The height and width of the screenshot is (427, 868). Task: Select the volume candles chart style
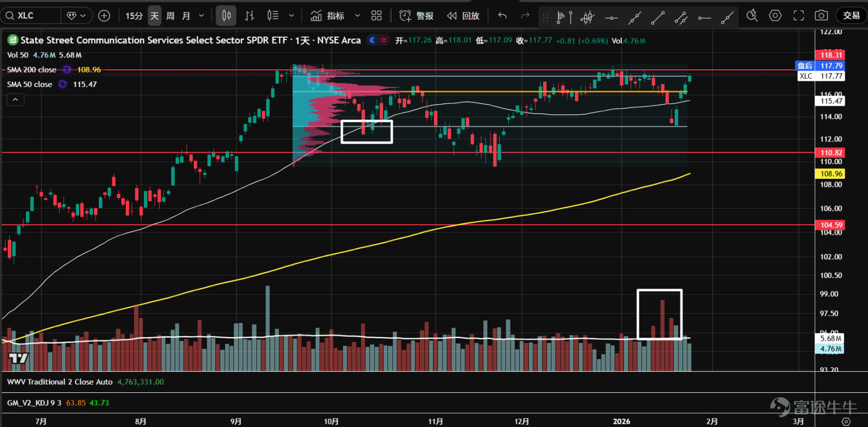273,16
